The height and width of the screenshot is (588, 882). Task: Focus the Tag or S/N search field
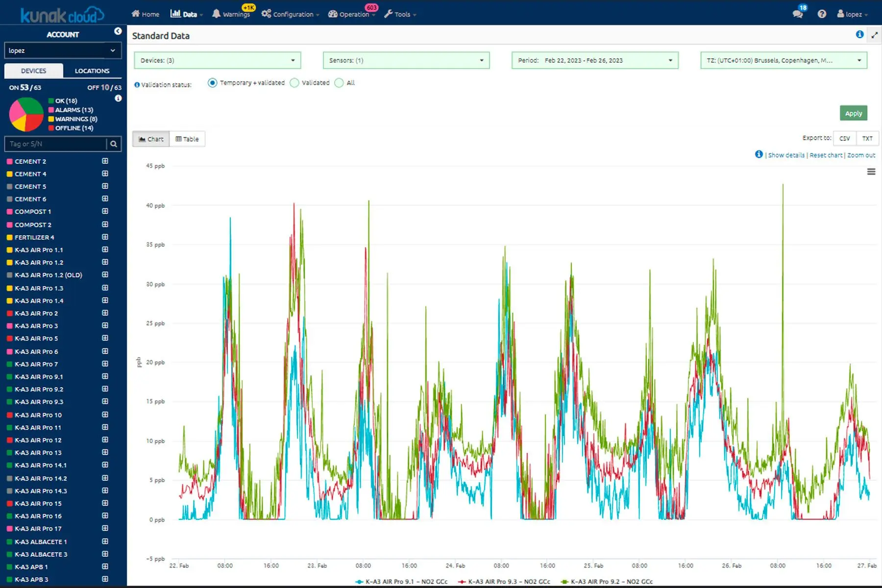(x=55, y=144)
